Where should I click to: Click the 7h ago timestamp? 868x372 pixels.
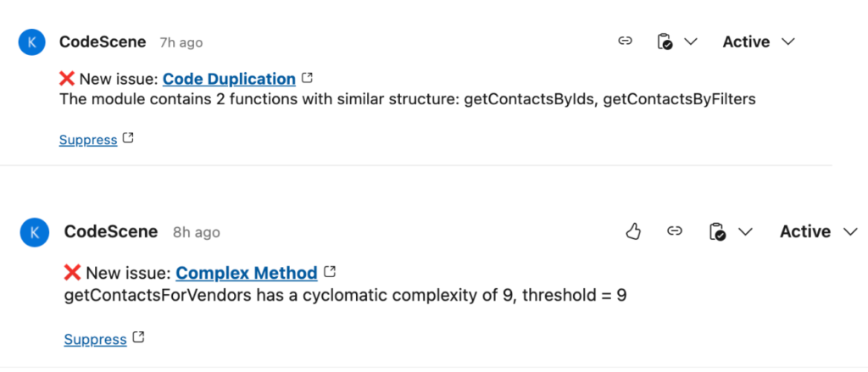coord(181,42)
